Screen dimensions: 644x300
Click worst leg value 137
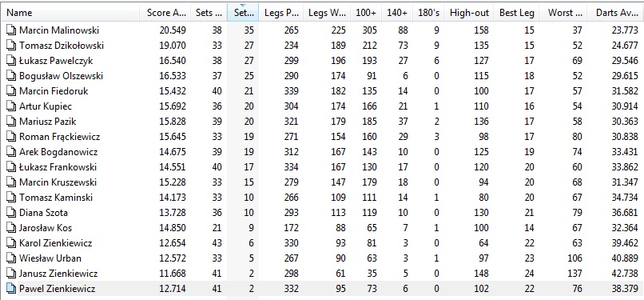574,274
